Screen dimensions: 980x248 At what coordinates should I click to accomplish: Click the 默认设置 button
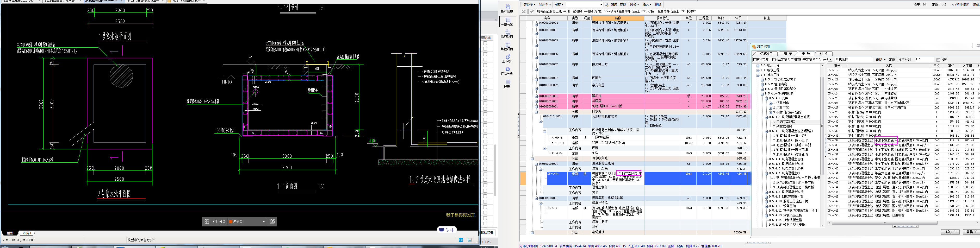(487, 233)
